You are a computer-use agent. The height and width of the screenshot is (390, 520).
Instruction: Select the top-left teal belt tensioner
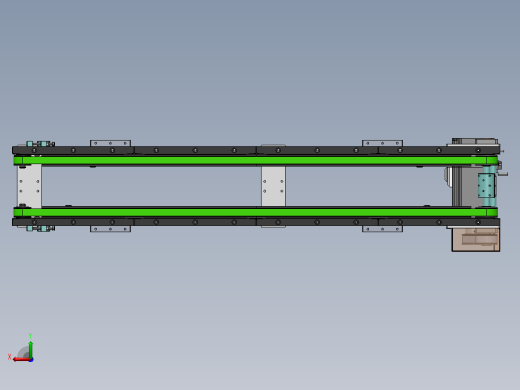[x=40, y=144]
